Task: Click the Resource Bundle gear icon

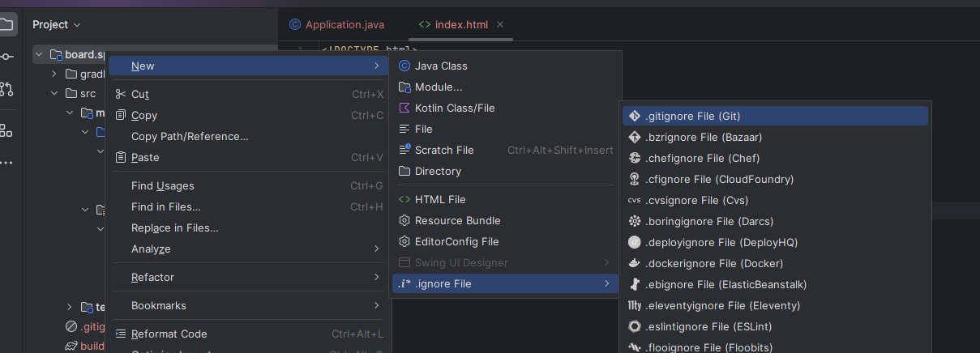Action: 404,220
